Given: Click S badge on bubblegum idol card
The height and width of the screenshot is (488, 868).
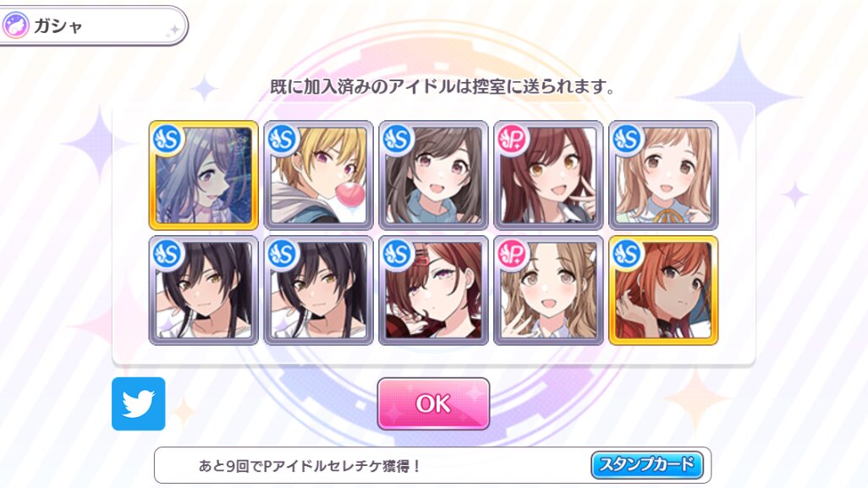Looking at the screenshot, I should [x=283, y=139].
